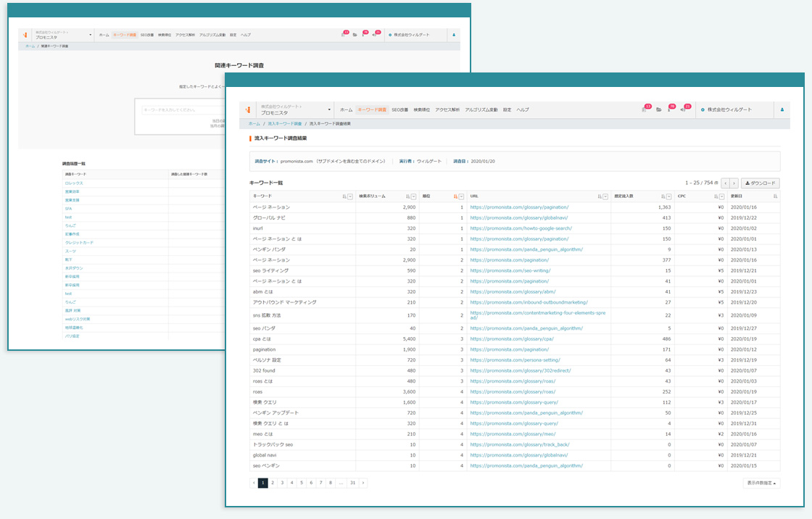Viewport: 812px width, 519px height.
Task: Click the 1,363 estimated inflow value
Action: click(664, 207)
